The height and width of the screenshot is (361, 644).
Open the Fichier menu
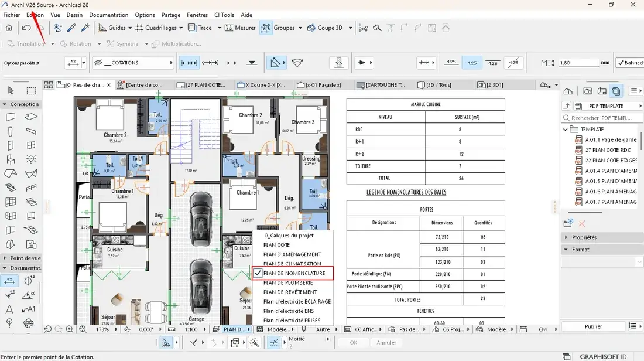pyautogui.click(x=12, y=15)
